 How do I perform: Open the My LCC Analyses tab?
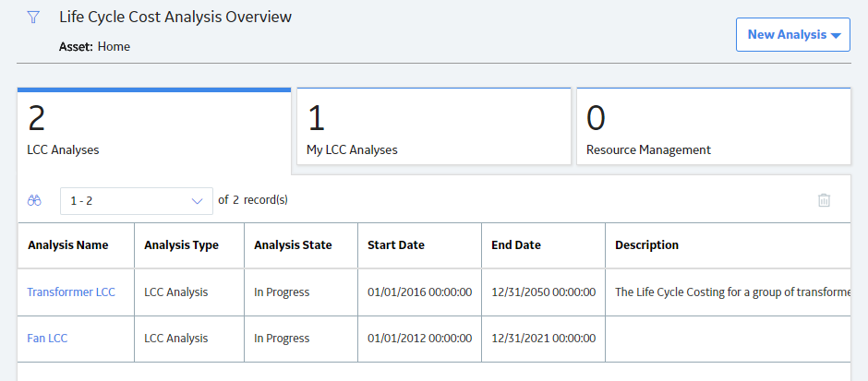click(433, 126)
